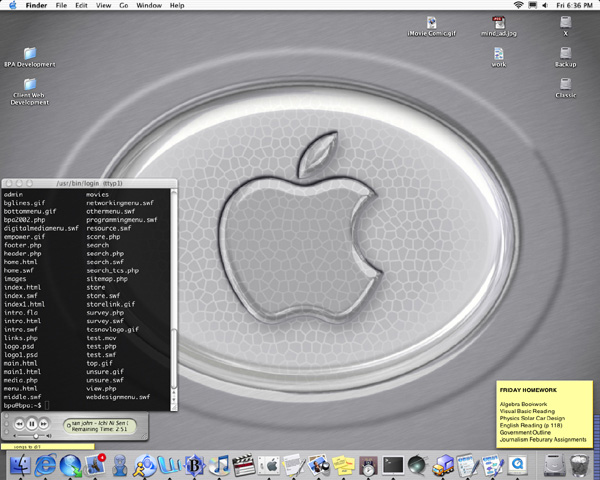Click the volume icon in menu bar
The width and height of the screenshot is (600, 480).
coord(545,5)
